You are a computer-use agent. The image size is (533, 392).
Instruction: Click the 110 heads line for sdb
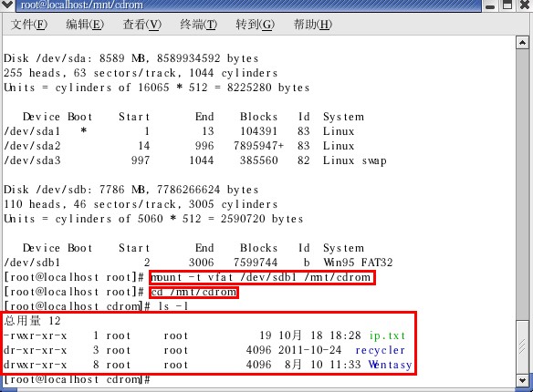[x=141, y=204]
